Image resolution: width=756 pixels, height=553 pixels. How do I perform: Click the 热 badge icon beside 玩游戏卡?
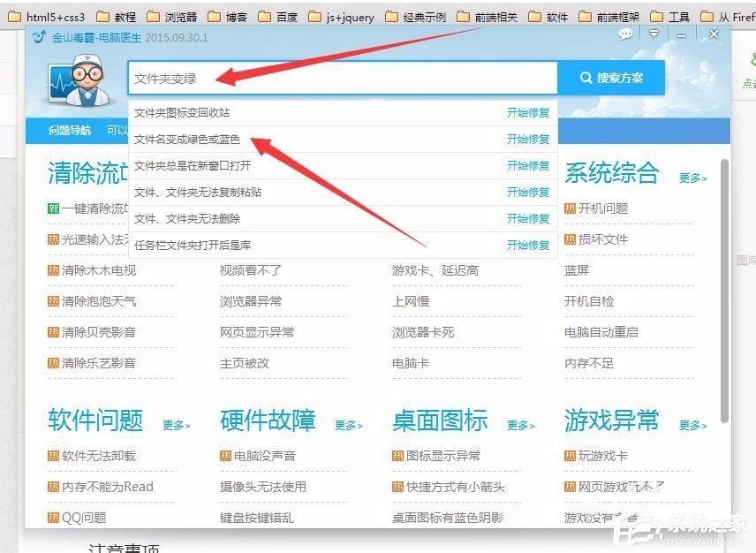[570, 456]
